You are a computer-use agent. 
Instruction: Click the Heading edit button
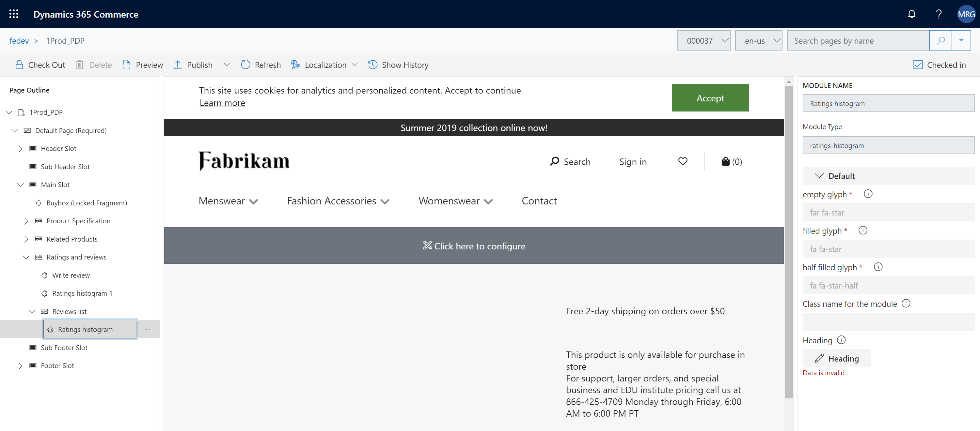coord(837,358)
